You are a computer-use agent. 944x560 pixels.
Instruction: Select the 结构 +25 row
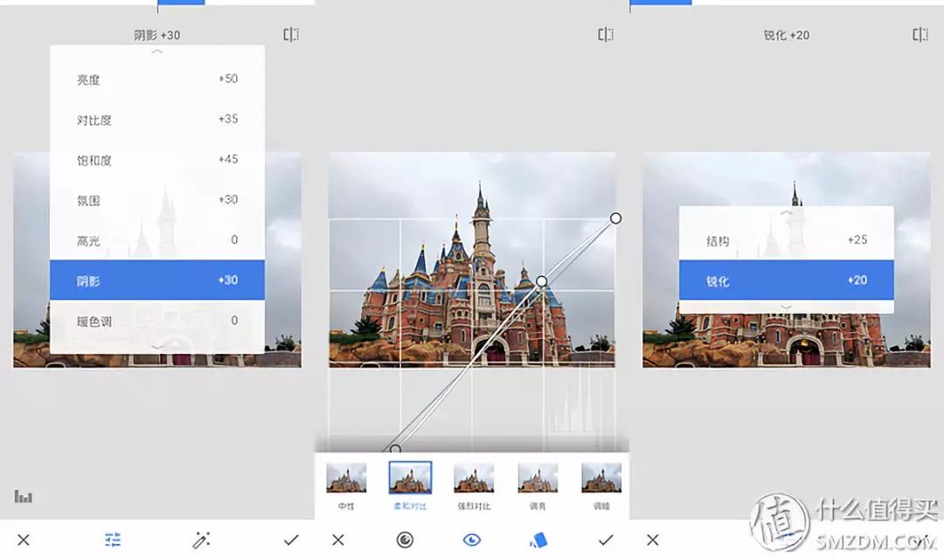pos(787,240)
